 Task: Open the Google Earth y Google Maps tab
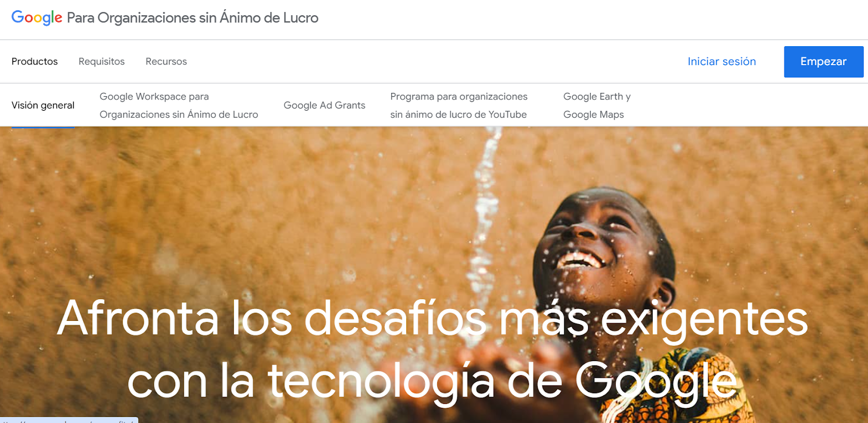(x=597, y=105)
